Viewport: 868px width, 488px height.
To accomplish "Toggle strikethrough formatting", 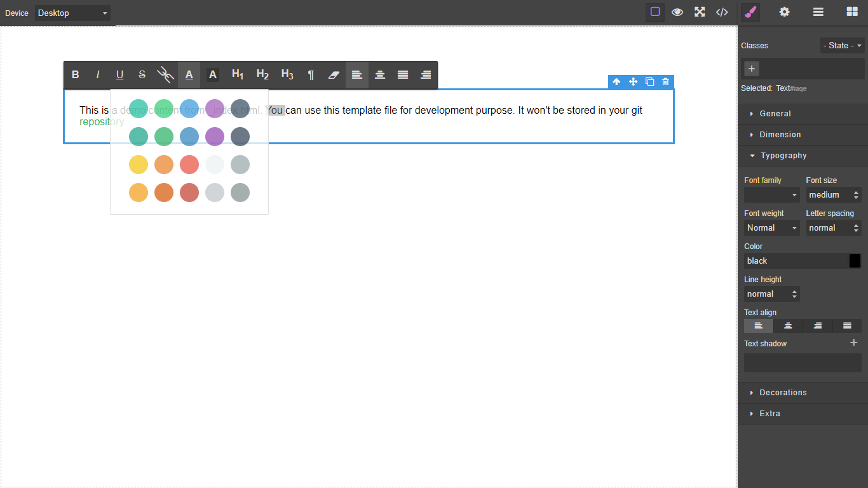I will click(x=142, y=74).
